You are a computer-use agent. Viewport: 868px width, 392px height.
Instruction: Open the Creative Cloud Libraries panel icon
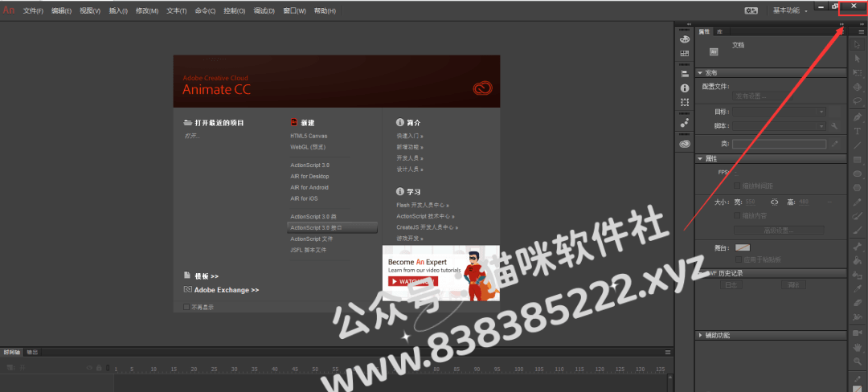click(x=685, y=144)
